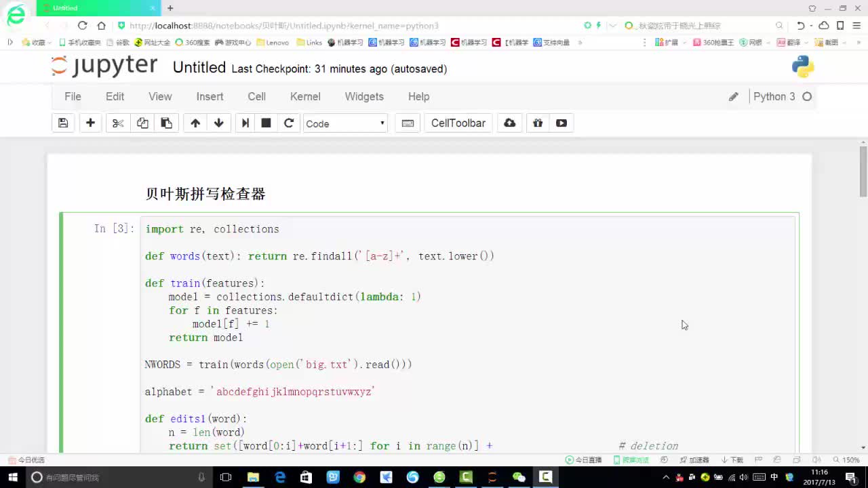Click browser zoom level 150%
Screen dimensions: 868x488
[x=846, y=460]
